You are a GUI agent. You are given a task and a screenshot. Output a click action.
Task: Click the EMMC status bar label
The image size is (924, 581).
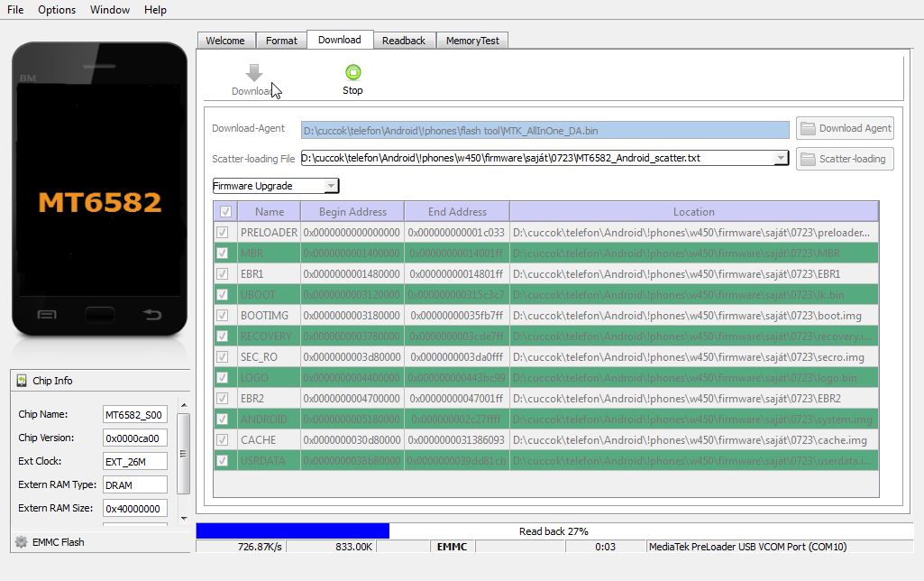coord(453,547)
